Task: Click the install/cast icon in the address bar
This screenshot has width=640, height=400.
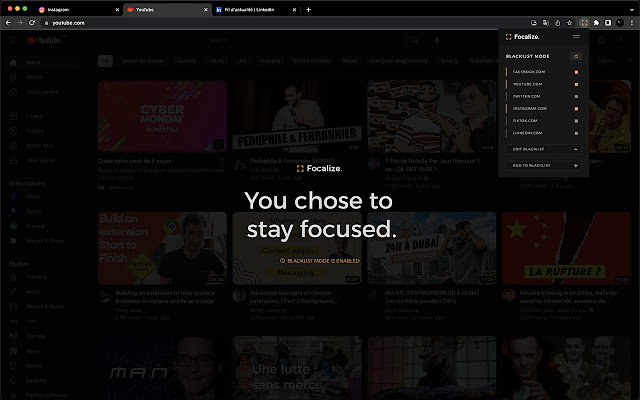Action: pos(533,23)
